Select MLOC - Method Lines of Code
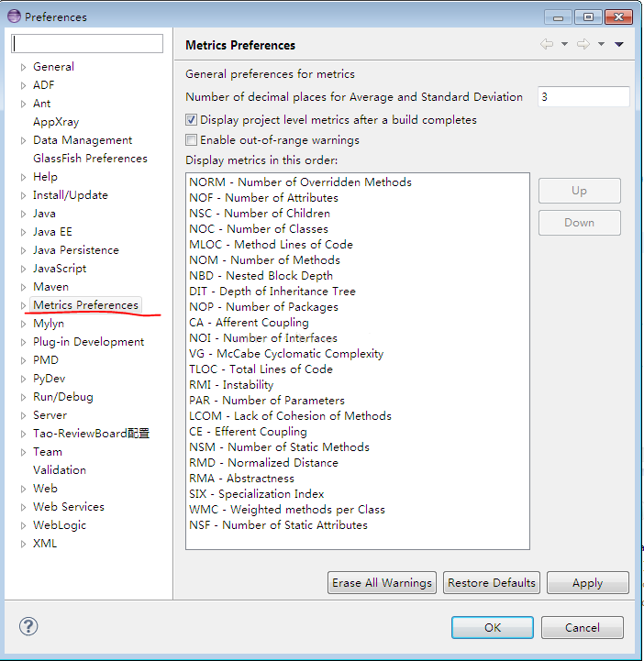 point(271,245)
